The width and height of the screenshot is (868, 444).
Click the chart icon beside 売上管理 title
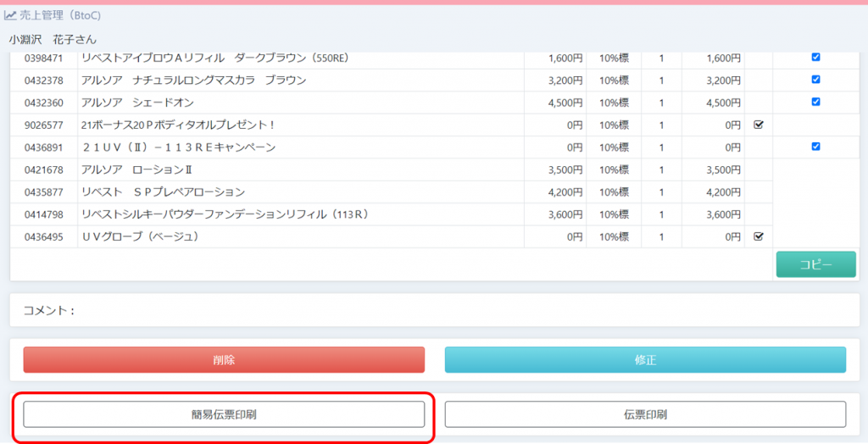click(x=10, y=15)
